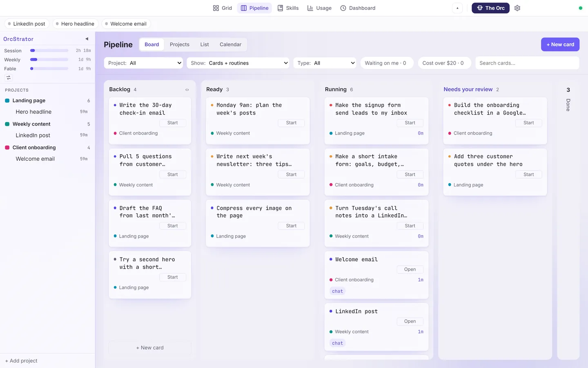The width and height of the screenshot is (588, 368).
Task: Start the Build the onboarding checklist card
Action: pyautogui.click(x=529, y=123)
